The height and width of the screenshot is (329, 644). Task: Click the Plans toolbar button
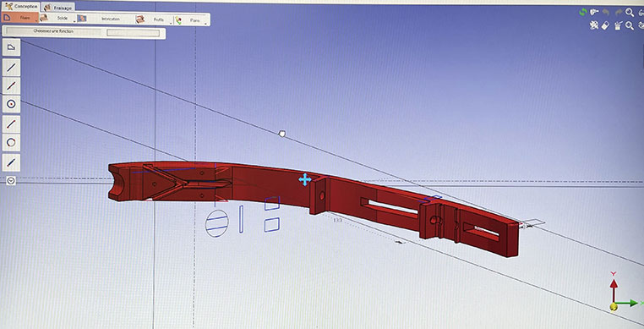coord(191,19)
